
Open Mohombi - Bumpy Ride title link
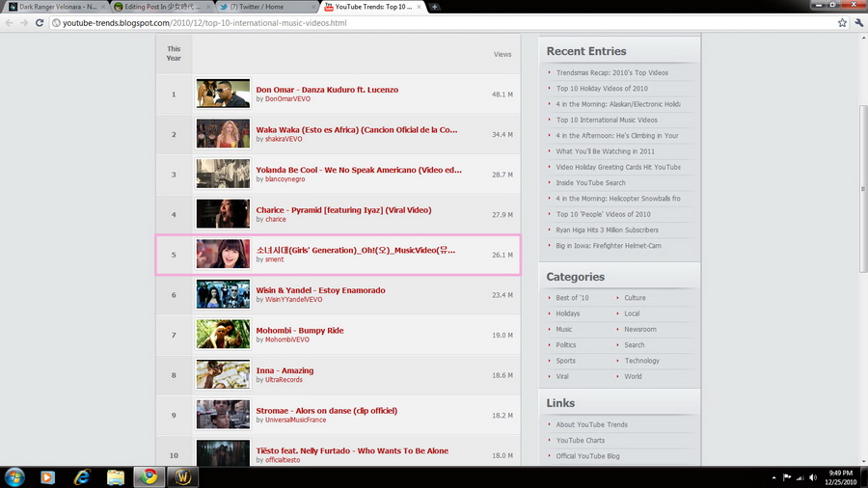[300, 330]
